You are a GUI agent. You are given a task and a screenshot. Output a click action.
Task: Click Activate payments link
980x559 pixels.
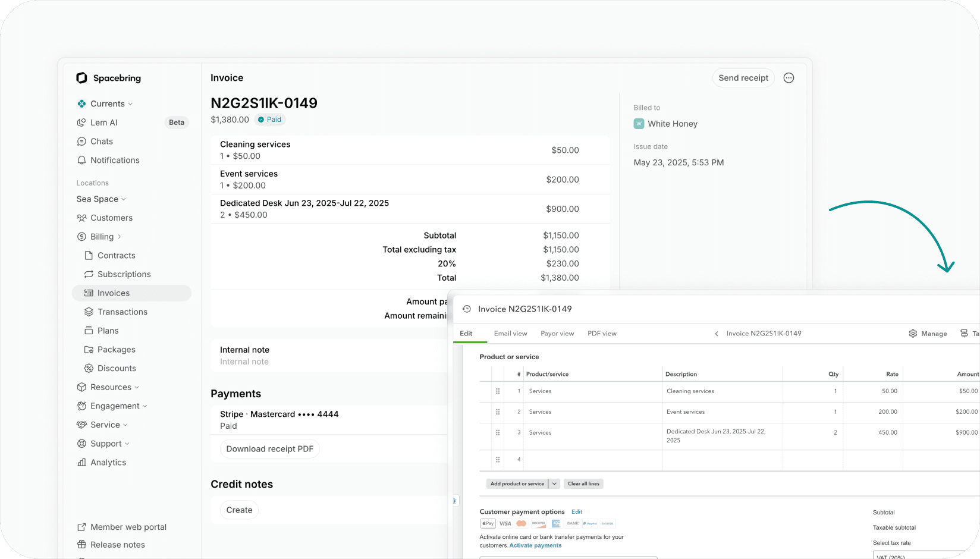pyautogui.click(x=535, y=546)
